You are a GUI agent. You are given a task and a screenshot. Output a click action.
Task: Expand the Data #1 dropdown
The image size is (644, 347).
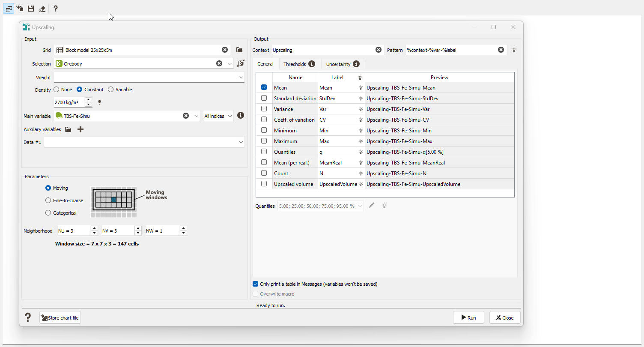(241, 142)
